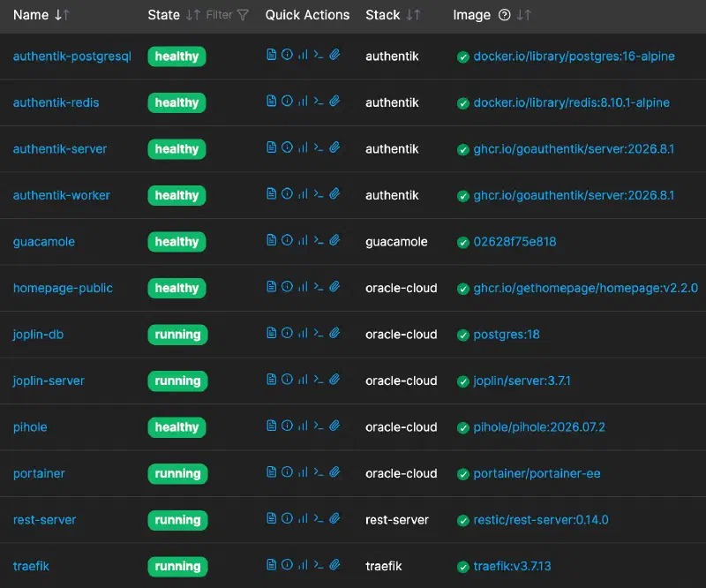Open the portainer container link
706x588 pixels.
coord(39,474)
